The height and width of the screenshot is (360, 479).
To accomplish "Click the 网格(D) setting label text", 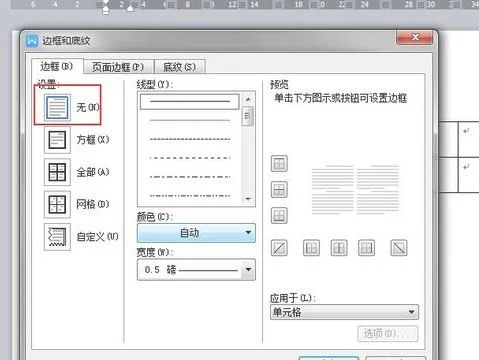I will 93,204.
